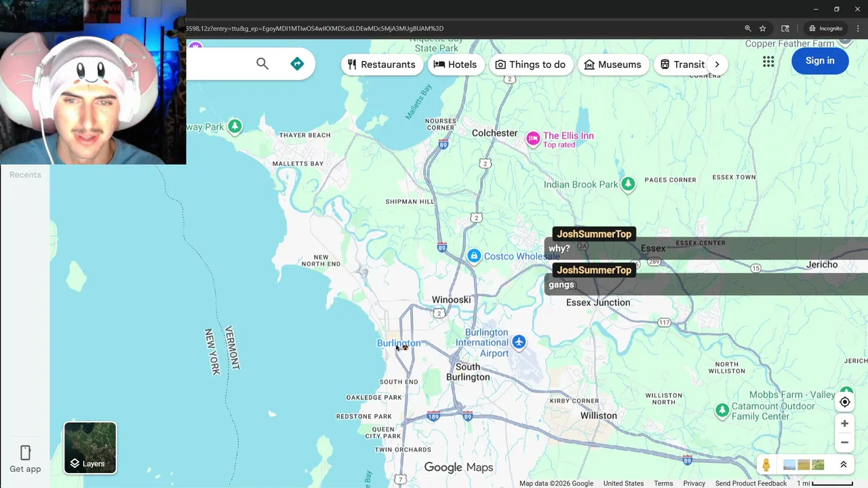Click the Nourses Corner label
The height and width of the screenshot is (488, 868).
click(x=440, y=124)
